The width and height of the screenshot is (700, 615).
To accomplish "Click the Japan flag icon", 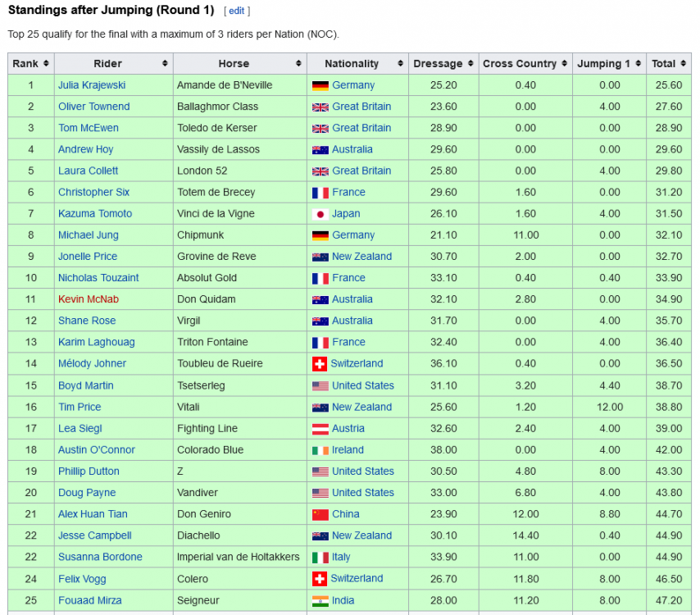I will coord(320,214).
